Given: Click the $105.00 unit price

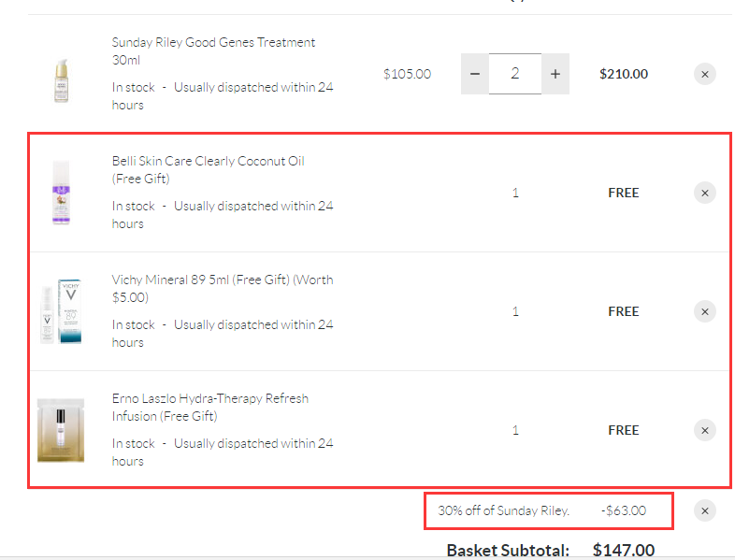Looking at the screenshot, I should tap(407, 74).
